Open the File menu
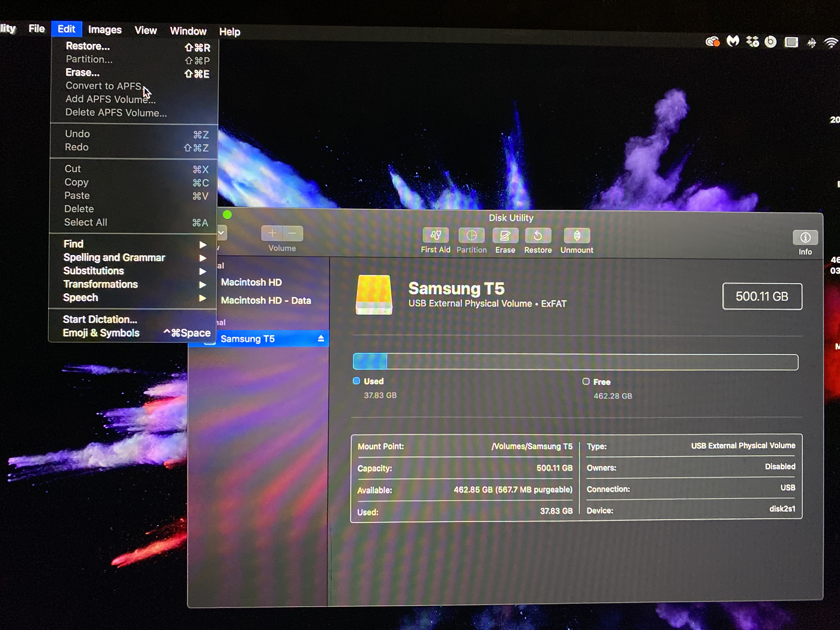 (x=37, y=29)
